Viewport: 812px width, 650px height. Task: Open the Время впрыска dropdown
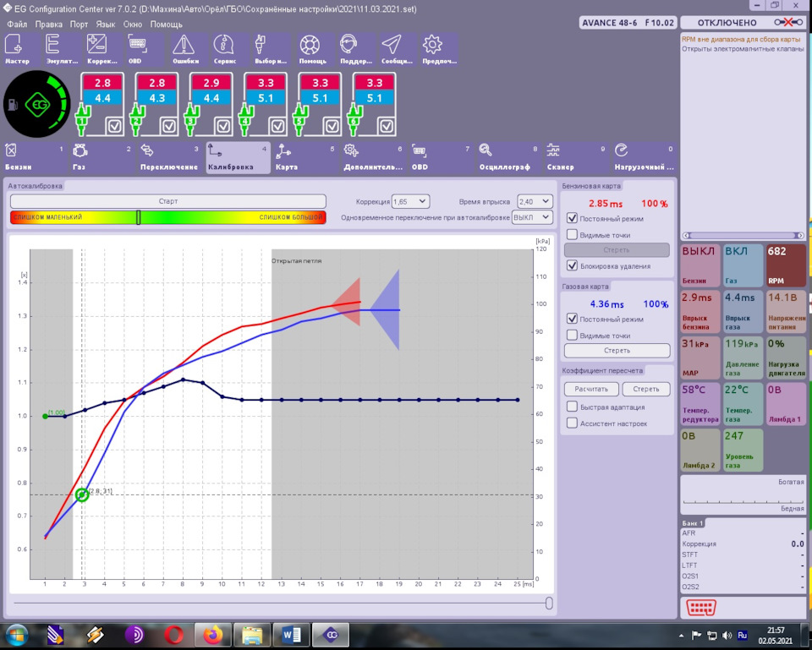[535, 202]
